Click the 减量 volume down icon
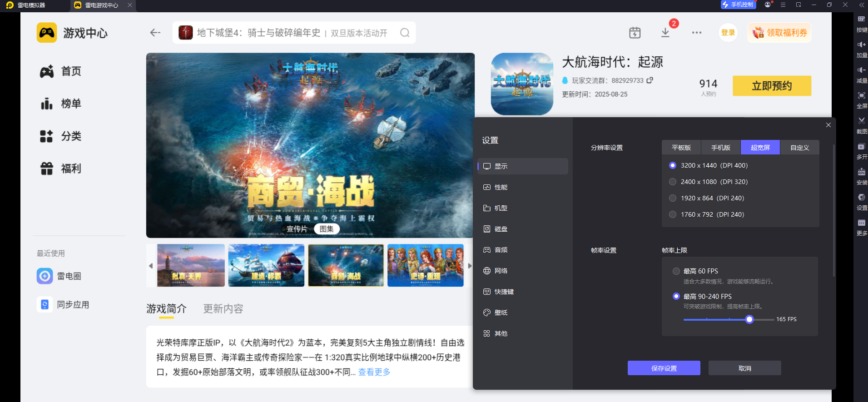 (x=861, y=70)
